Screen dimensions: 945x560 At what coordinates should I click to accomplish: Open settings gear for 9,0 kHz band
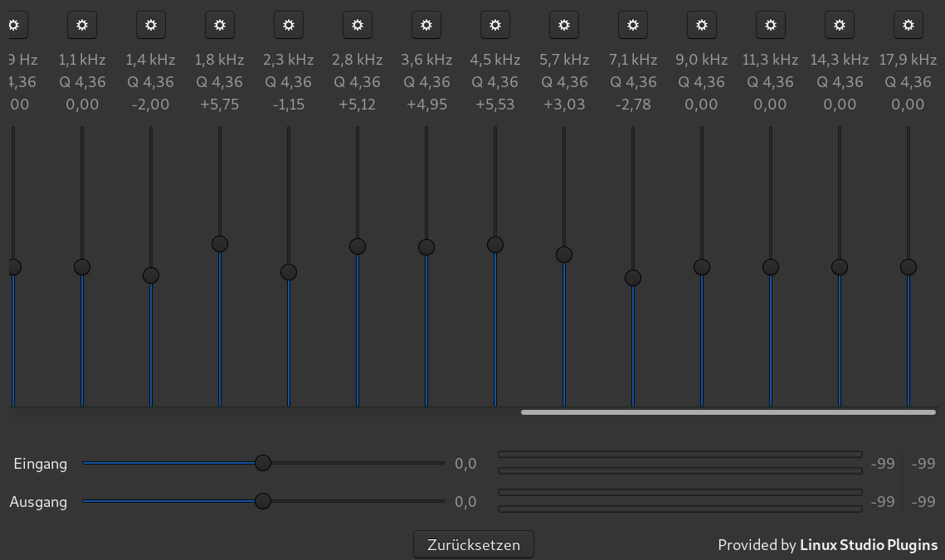pyautogui.click(x=701, y=25)
